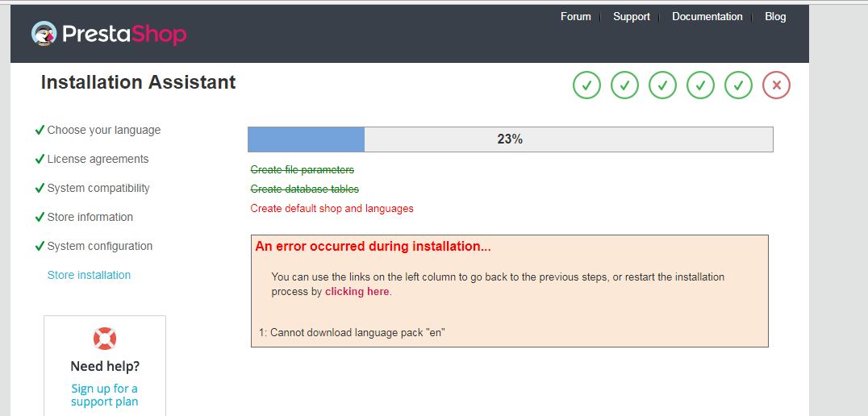This screenshot has width=868, height=416.
Task: Click the 'Need help?' heading
Action: tap(105, 366)
